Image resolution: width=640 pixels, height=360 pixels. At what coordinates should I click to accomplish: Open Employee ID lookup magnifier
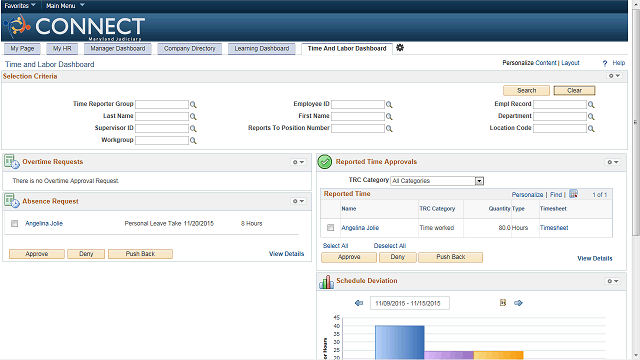pyautogui.click(x=389, y=104)
